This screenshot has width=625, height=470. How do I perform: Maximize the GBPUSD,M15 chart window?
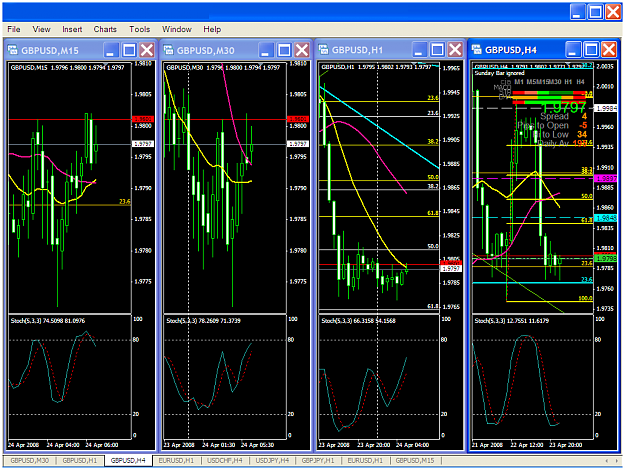[129, 50]
